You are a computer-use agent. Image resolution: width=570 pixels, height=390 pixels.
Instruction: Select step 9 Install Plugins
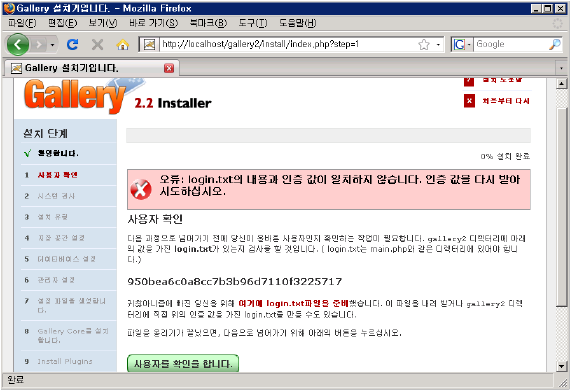(65, 362)
